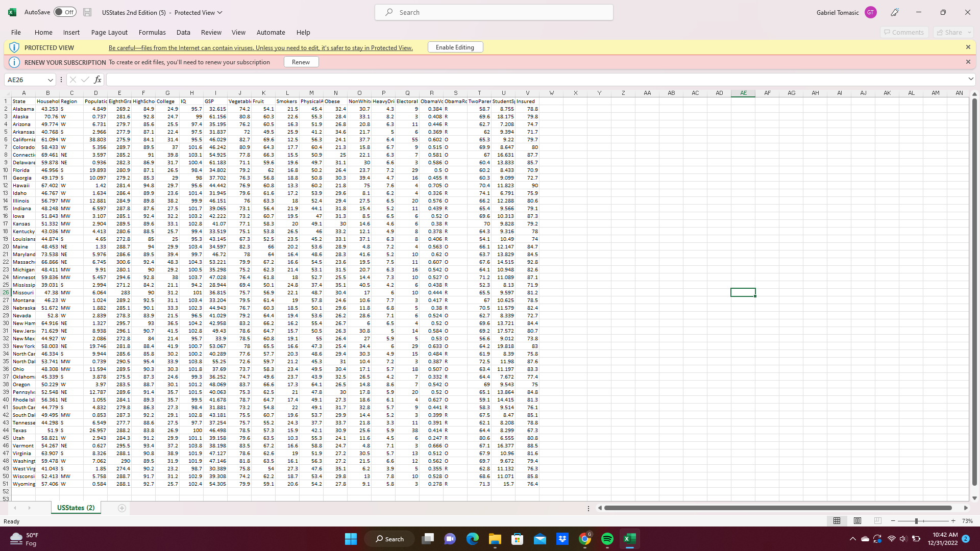Dismiss the Protected View banner
This screenshot has width=980, height=551.
pyautogui.click(x=968, y=47)
